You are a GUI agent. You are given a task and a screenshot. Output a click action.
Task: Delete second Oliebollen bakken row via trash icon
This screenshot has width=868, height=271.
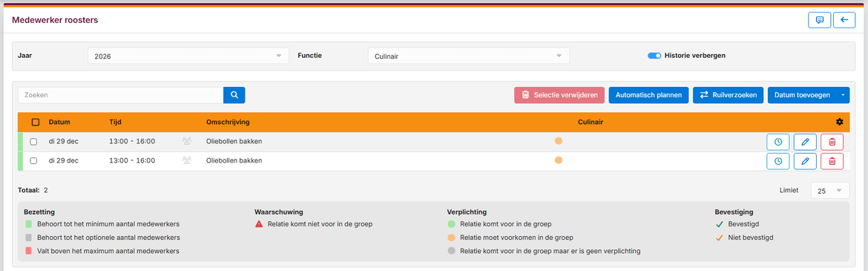click(x=832, y=161)
